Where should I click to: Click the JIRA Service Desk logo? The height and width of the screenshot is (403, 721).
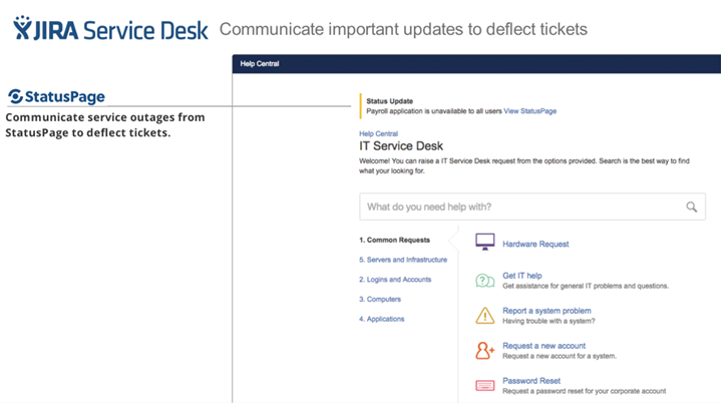tap(110, 29)
